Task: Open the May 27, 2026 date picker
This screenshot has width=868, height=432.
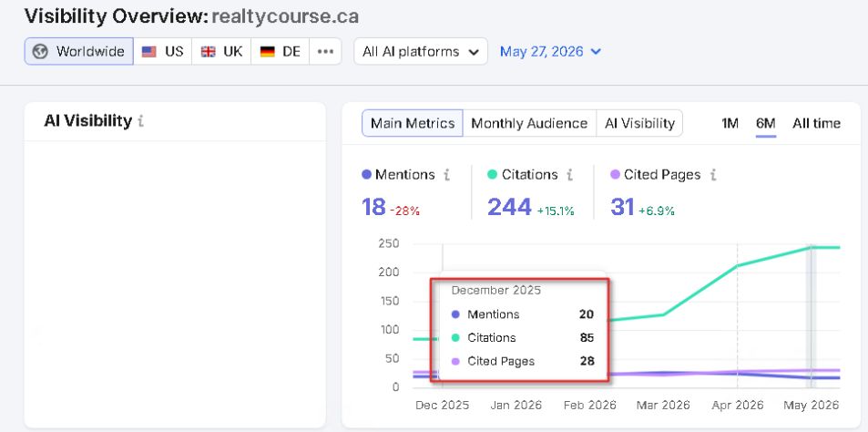Action: 550,52
